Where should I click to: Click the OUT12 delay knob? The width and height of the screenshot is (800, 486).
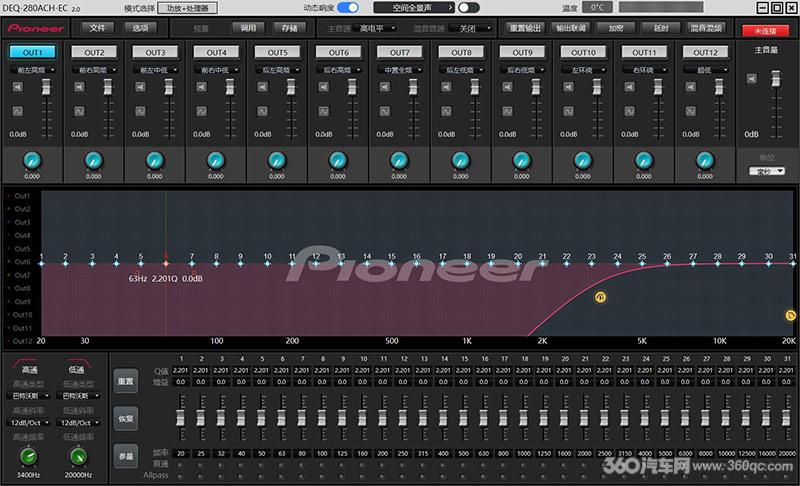pyautogui.click(x=705, y=161)
